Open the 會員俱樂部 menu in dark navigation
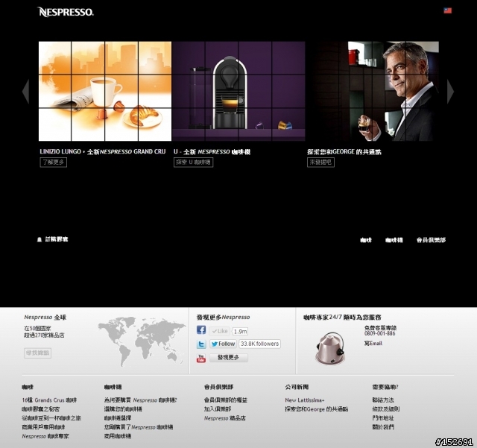This screenshot has height=448, width=477. (431, 240)
